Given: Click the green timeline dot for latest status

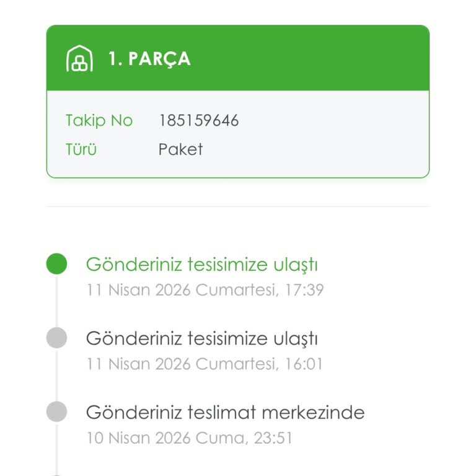Looking at the screenshot, I should pyautogui.click(x=56, y=264).
